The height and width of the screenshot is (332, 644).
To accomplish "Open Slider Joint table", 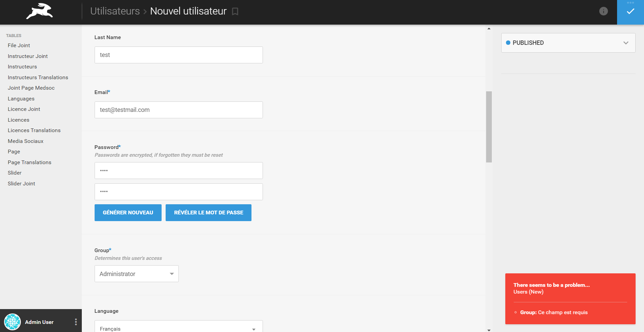I will point(21,184).
